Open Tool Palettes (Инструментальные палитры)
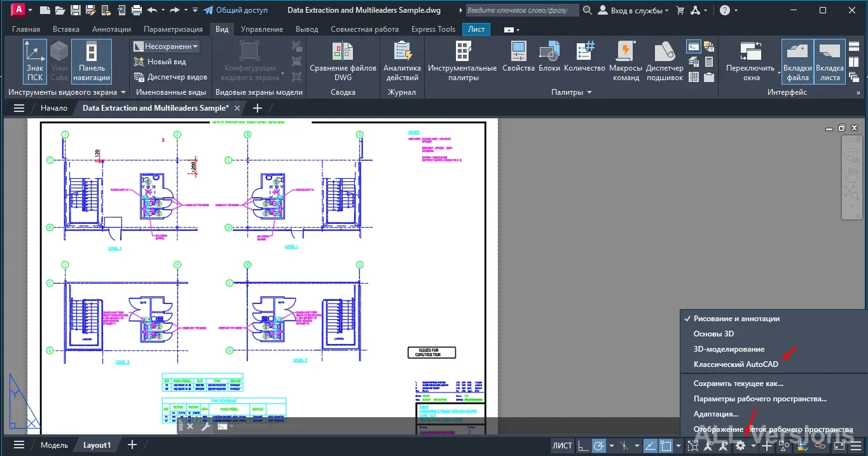This screenshot has height=456, width=868. point(462,61)
